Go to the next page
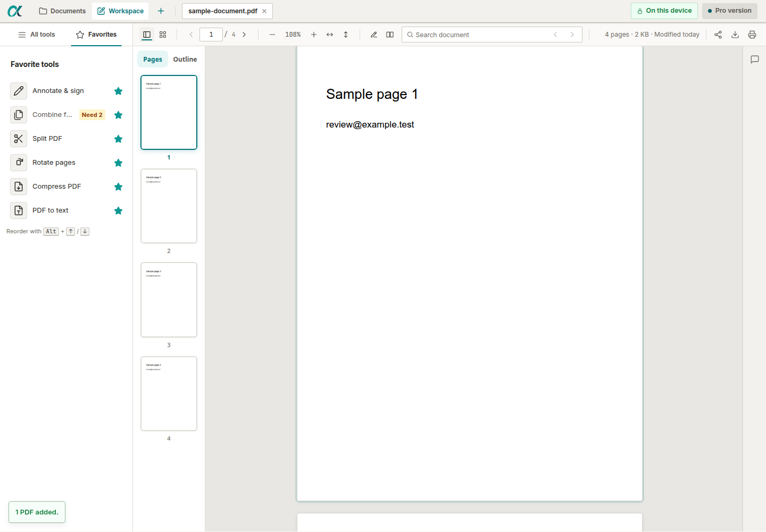766x532 pixels. [x=244, y=35]
